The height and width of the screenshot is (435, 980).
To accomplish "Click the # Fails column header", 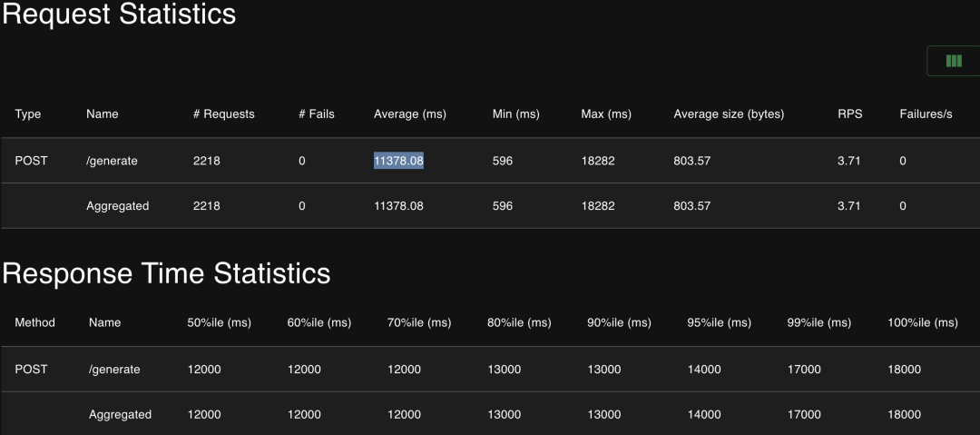I will (317, 114).
